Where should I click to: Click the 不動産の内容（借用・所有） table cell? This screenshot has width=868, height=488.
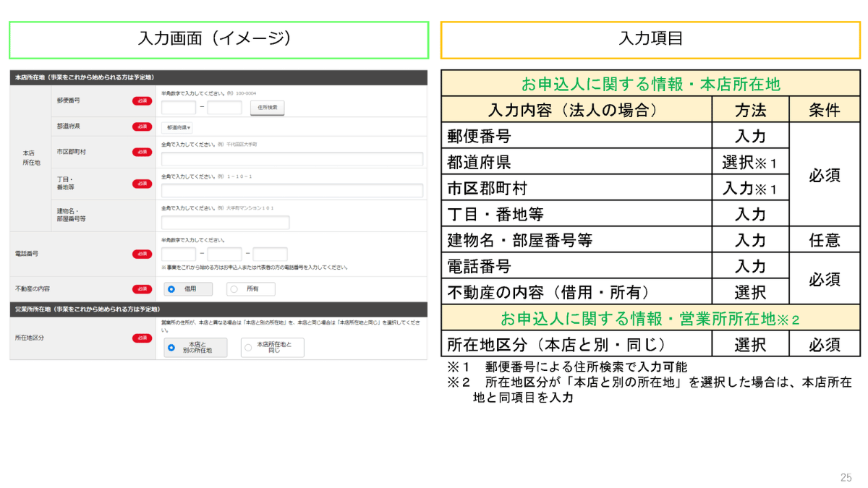[576, 292]
